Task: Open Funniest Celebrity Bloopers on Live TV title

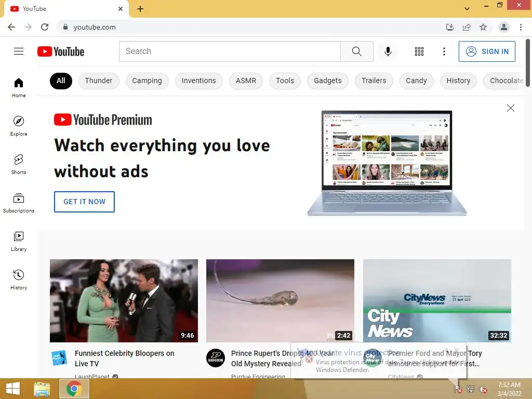Action: [x=125, y=358]
